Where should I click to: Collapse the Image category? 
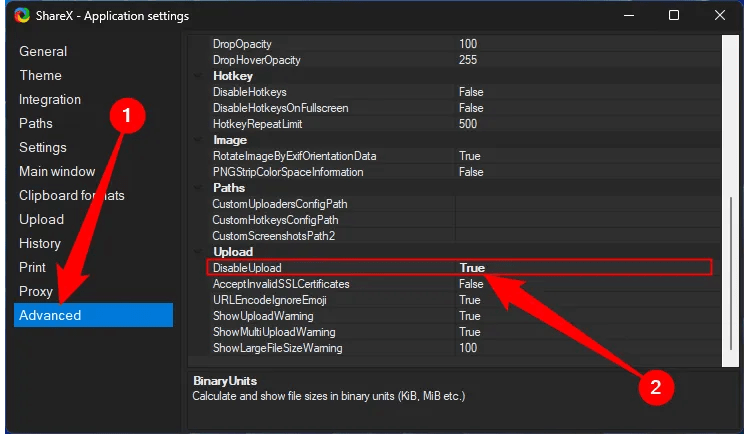pos(198,140)
